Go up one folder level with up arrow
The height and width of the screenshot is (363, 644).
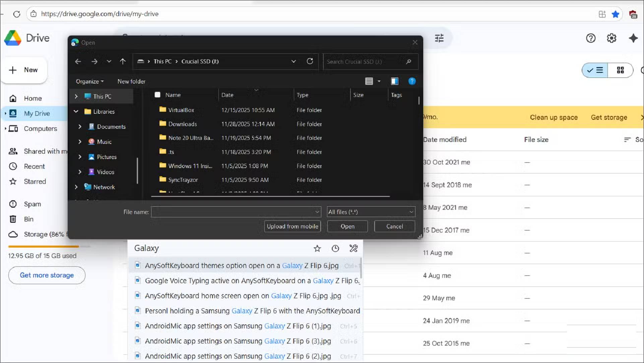point(123,61)
